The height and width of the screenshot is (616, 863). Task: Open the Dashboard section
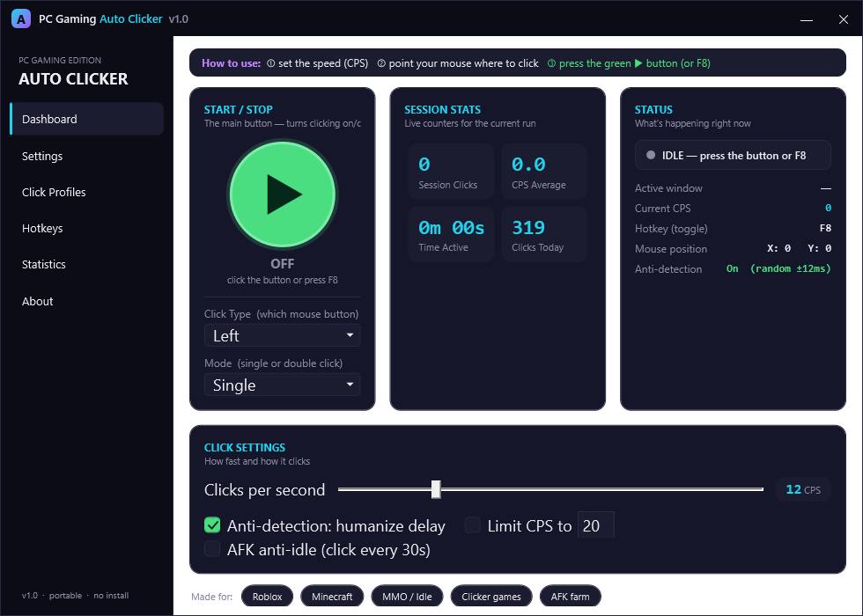point(87,119)
